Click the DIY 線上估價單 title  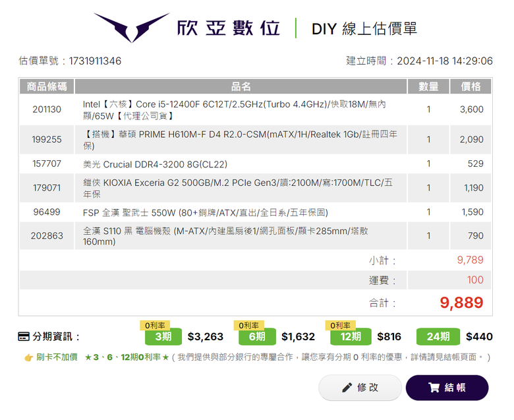coord(364,29)
